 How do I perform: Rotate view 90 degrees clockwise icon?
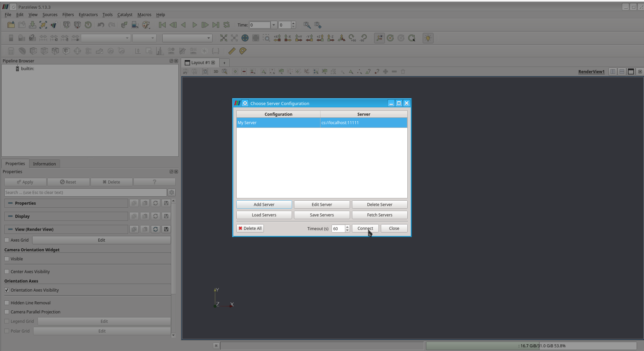352,38
